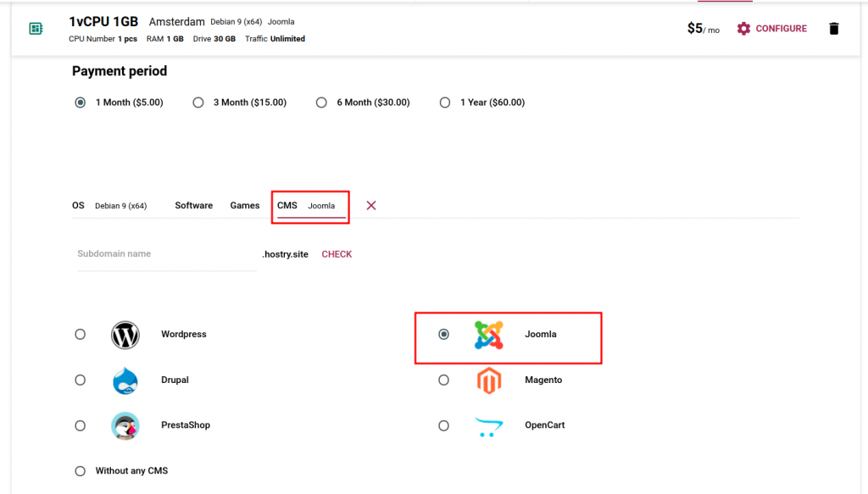Click the $5/mo price text
Screen dimensions: 868x494
[703, 28]
